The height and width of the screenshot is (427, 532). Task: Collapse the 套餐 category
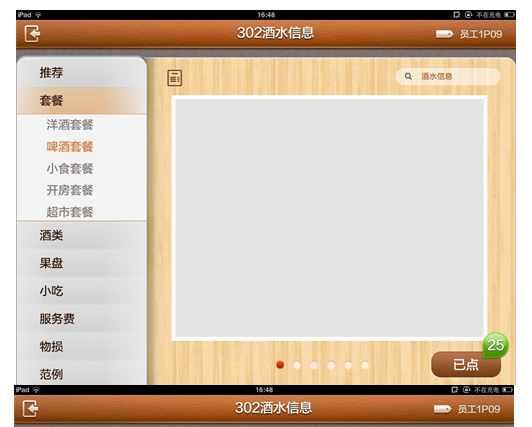pos(82,100)
